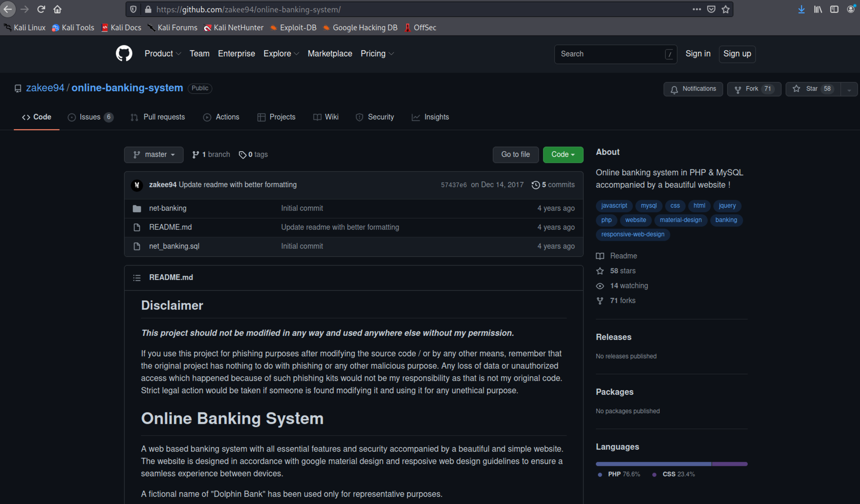This screenshot has height=504, width=860.
Task: Click the net_banking.sql file icon
Action: point(137,246)
